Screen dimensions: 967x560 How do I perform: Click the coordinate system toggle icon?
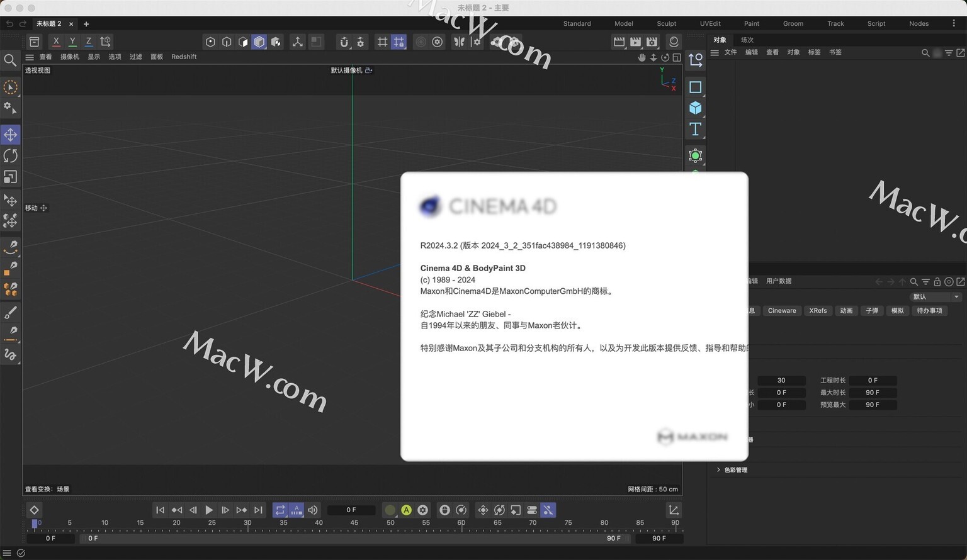(x=106, y=42)
